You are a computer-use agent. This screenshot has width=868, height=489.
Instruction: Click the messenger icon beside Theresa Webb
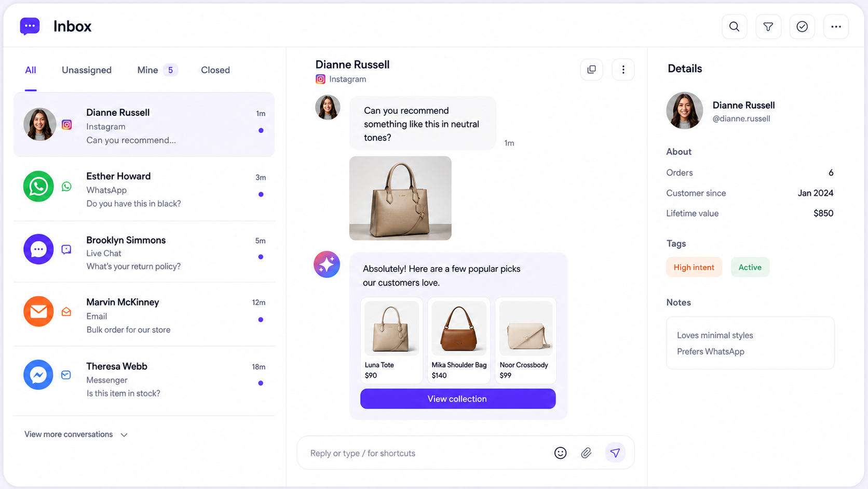point(66,375)
